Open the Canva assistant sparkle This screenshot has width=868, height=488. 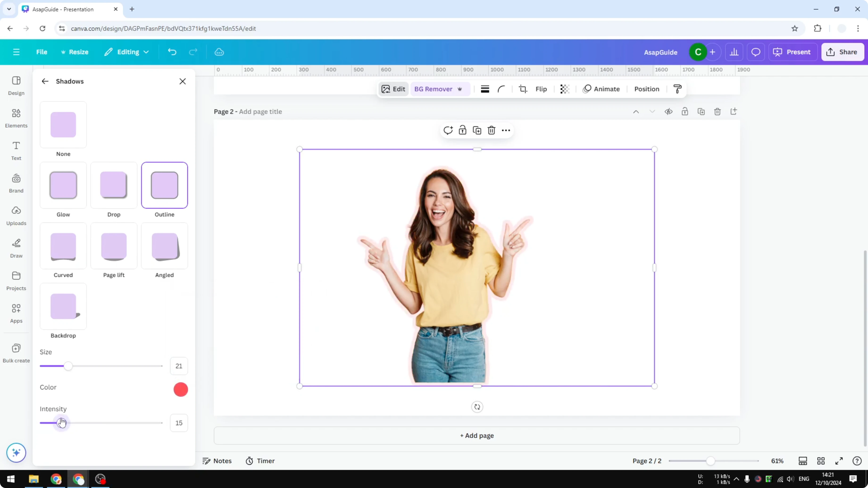pyautogui.click(x=16, y=453)
